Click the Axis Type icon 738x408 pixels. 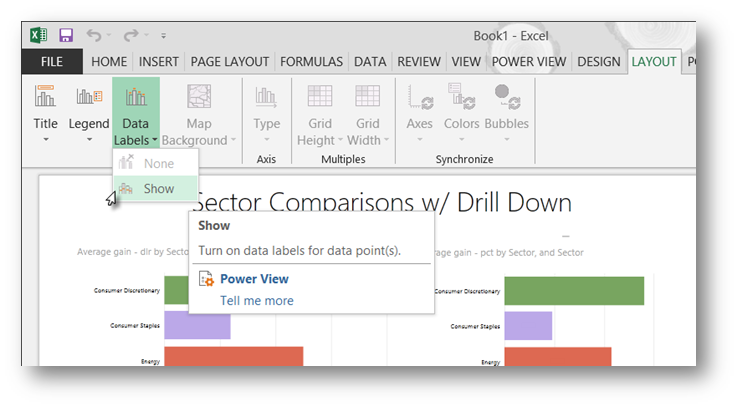[266, 96]
